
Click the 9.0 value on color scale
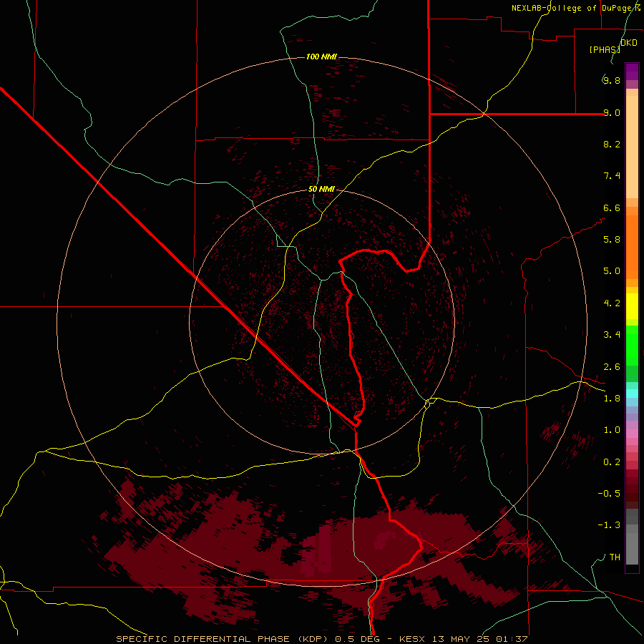612,112
